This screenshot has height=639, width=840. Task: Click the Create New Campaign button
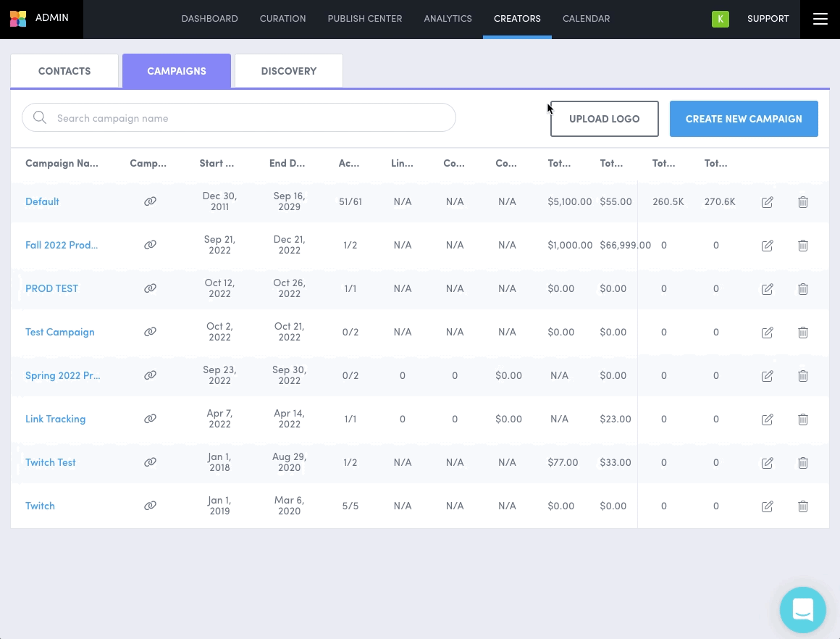point(743,119)
